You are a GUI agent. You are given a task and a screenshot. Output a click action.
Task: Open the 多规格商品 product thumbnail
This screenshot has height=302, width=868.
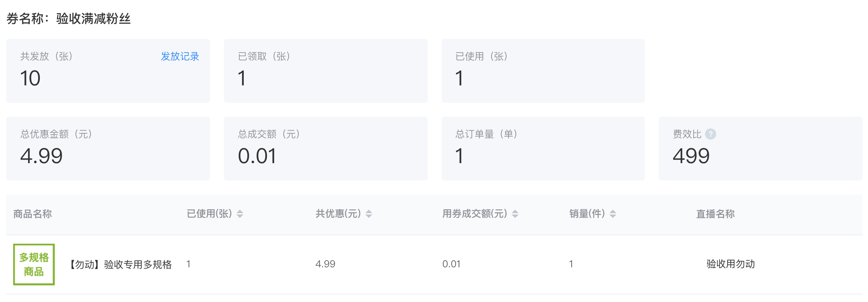pos(34,265)
